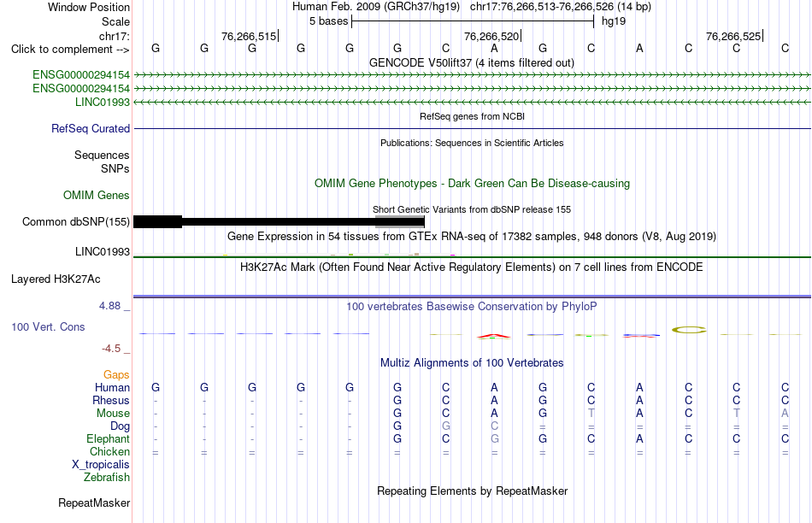Click the chr17: ruler label
812x523 pixels.
[114, 36]
